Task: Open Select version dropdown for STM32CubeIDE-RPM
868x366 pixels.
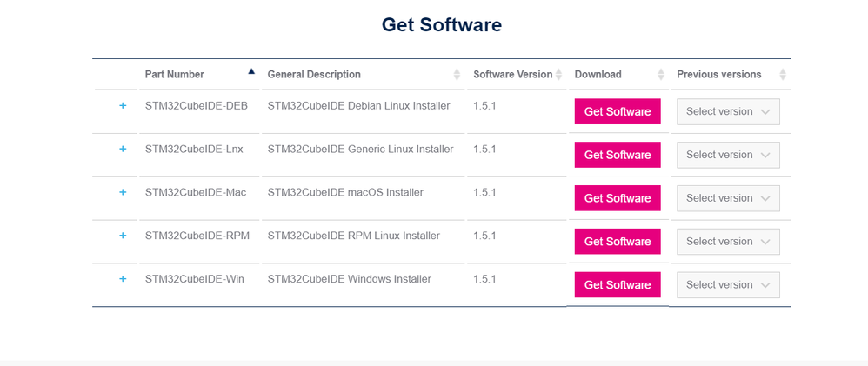Action: 728,242
